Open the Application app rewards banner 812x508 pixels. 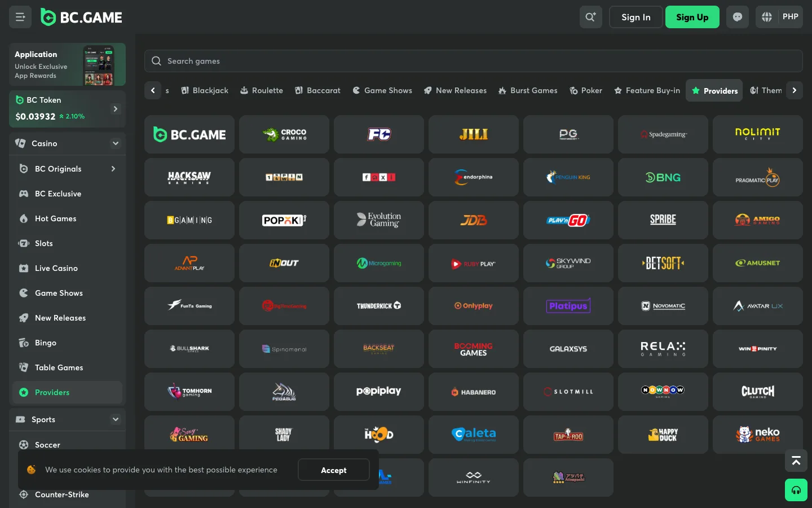coord(67,64)
